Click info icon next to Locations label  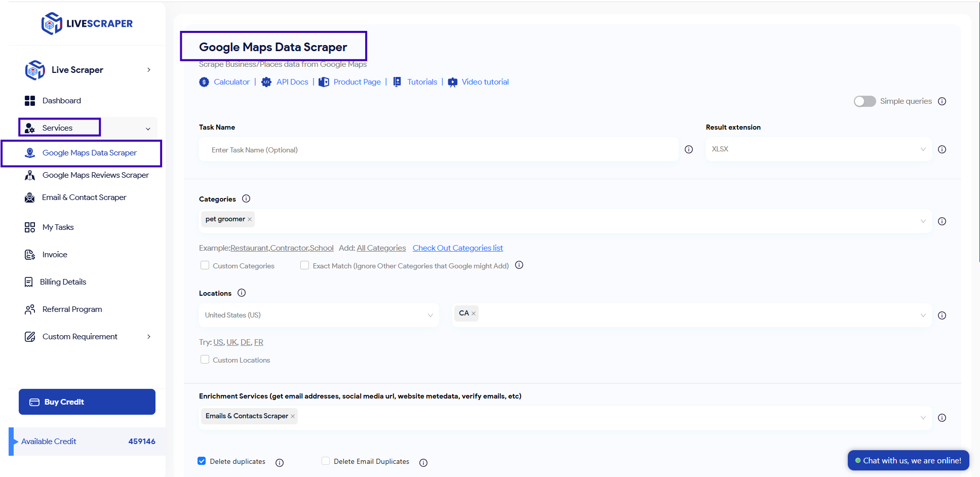(x=242, y=293)
